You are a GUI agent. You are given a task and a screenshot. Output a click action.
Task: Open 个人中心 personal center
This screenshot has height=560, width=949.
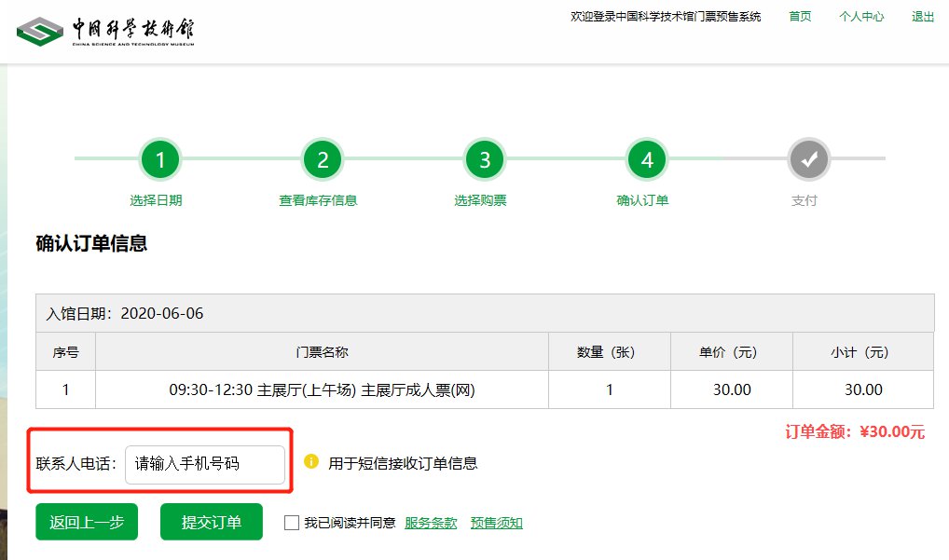(x=861, y=17)
